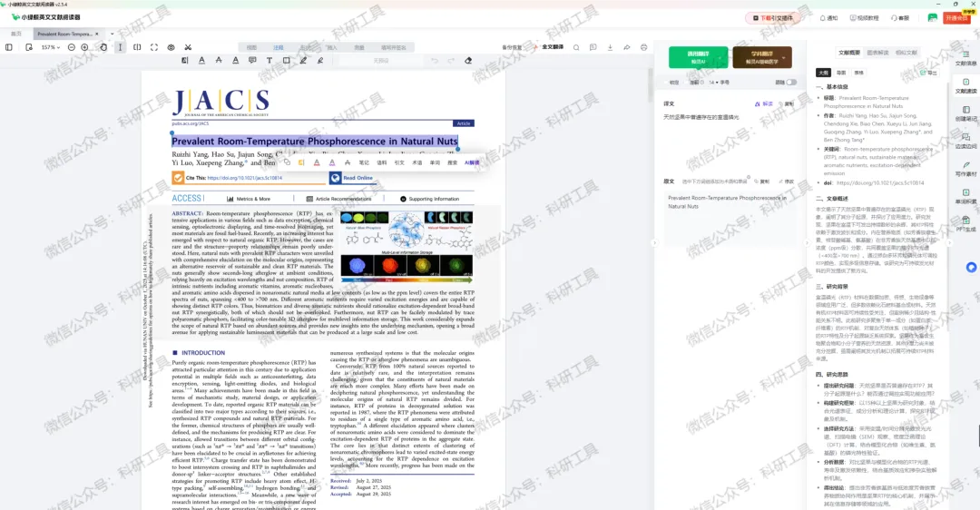Click the undo arrow icon
Image resolution: width=980 pixels, height=510 pixels.
435,61
